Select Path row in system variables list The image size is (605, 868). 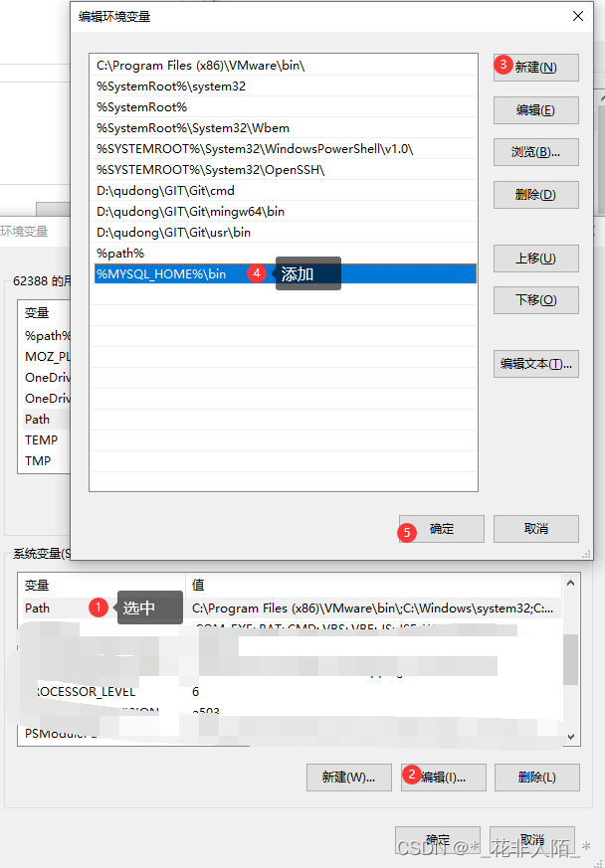pos(290,608)
